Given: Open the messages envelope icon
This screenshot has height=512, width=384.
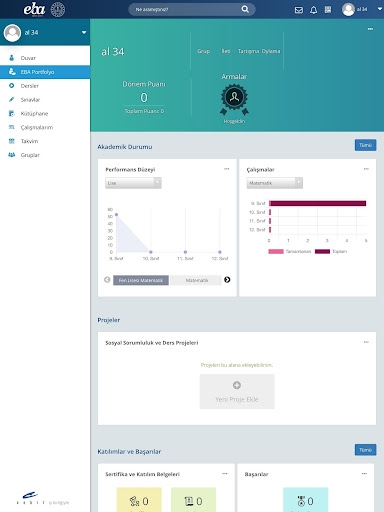Looking at the screenshot, I should (299, 10).
